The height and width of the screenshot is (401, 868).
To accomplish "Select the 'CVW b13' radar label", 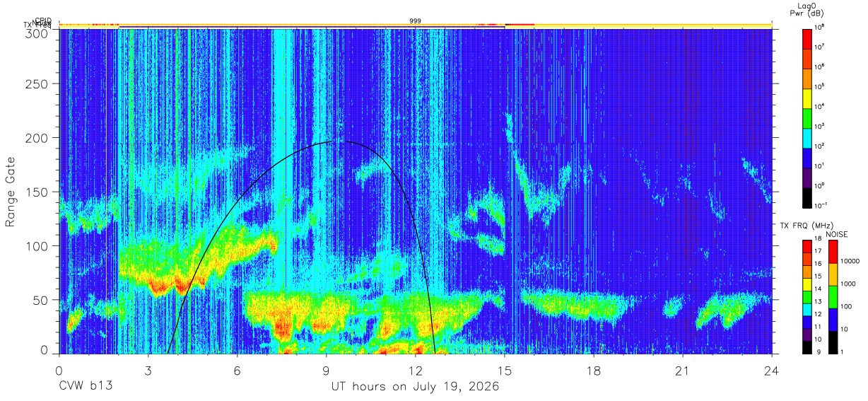I will point(85,387).
